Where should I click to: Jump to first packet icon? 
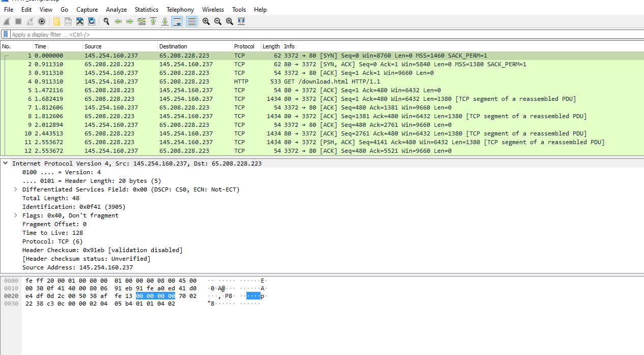click(x=153, y=21)
